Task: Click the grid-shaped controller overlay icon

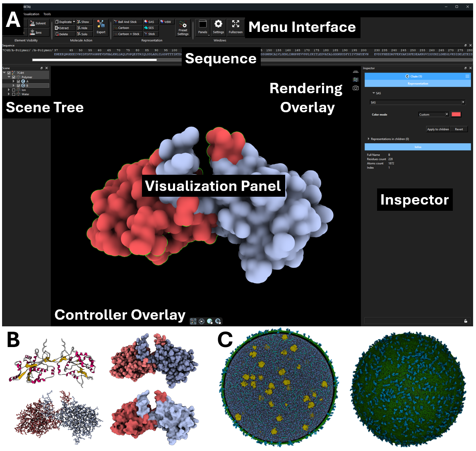Action: click(x=193, y=321)
